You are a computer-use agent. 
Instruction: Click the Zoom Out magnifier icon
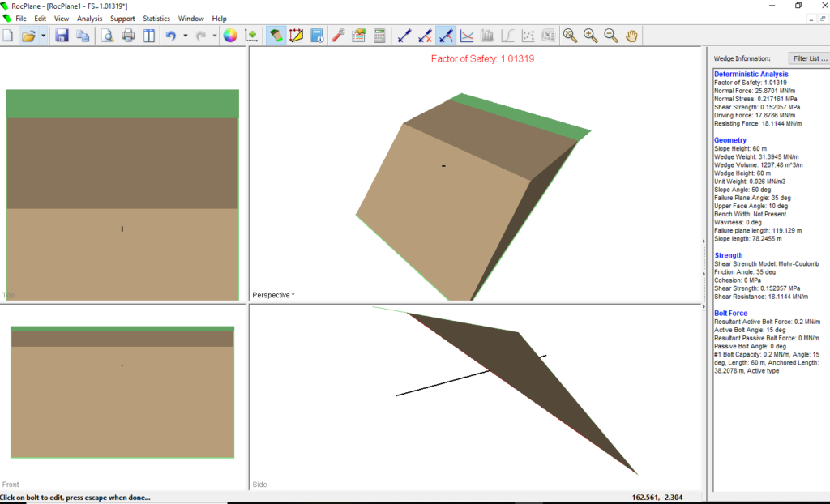[x=611, y=36]
